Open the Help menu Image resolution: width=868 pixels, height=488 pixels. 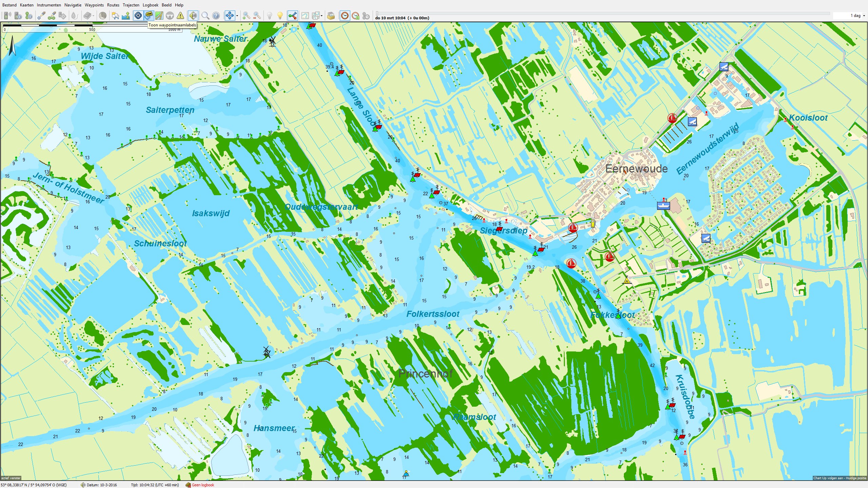pos(179,5)
